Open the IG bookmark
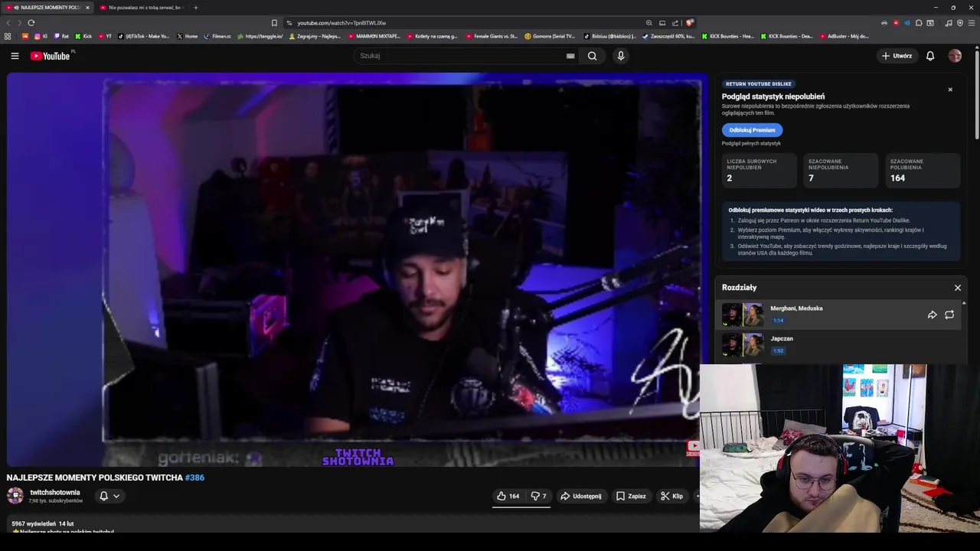 (x=41, y=36)
